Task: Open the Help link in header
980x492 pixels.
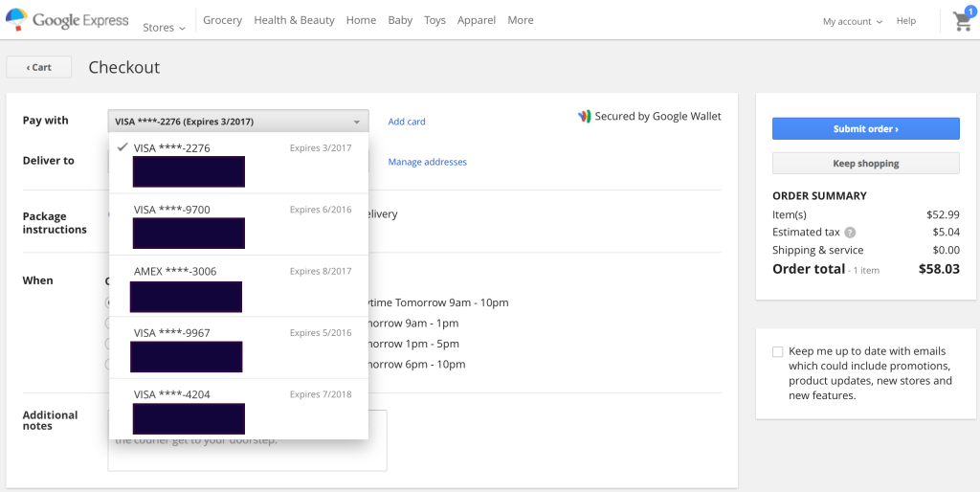Action: pos(905,21)
